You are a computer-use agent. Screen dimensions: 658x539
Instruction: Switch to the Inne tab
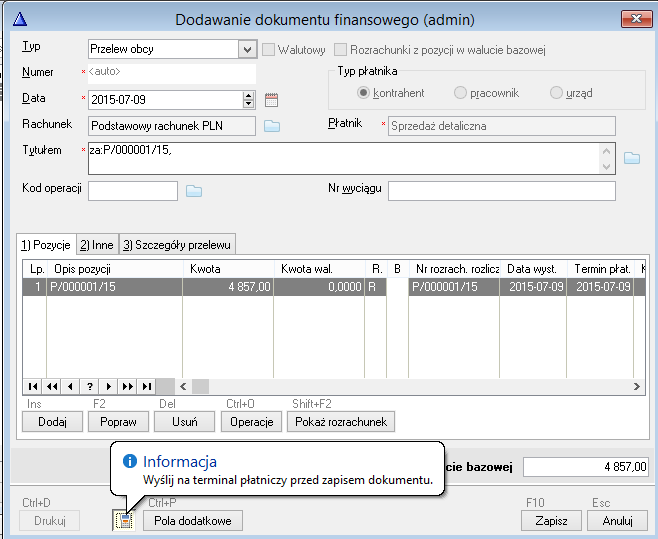pos(97,245)
